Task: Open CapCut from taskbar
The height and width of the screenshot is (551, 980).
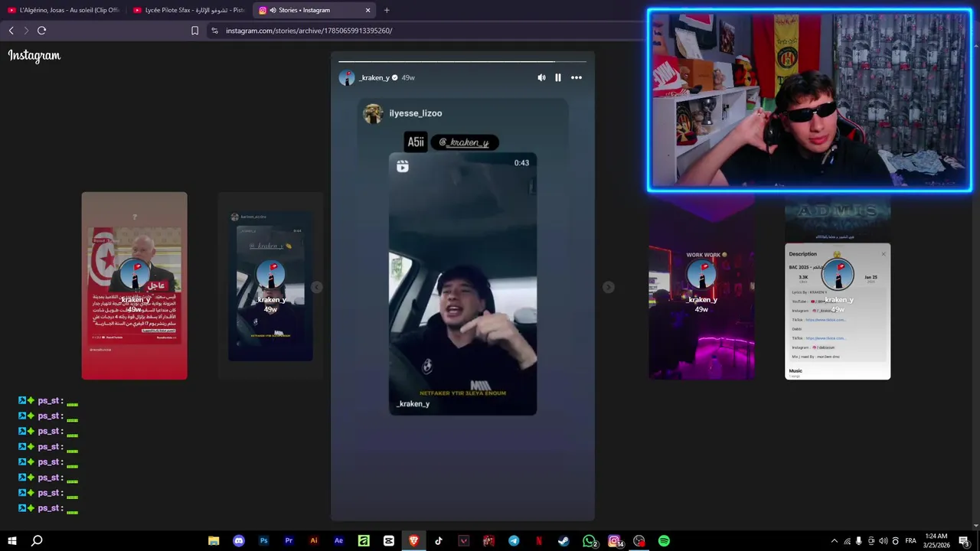Action: (x=389, y=541)
